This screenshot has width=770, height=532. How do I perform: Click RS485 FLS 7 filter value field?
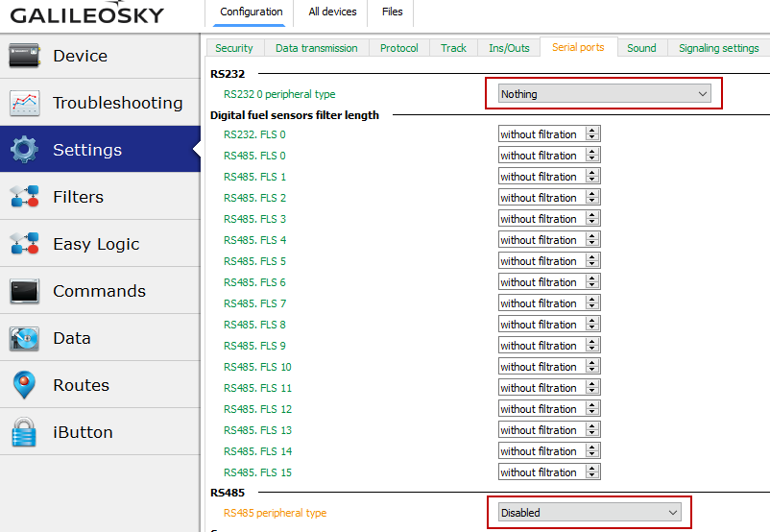click(x=541, y=303)
